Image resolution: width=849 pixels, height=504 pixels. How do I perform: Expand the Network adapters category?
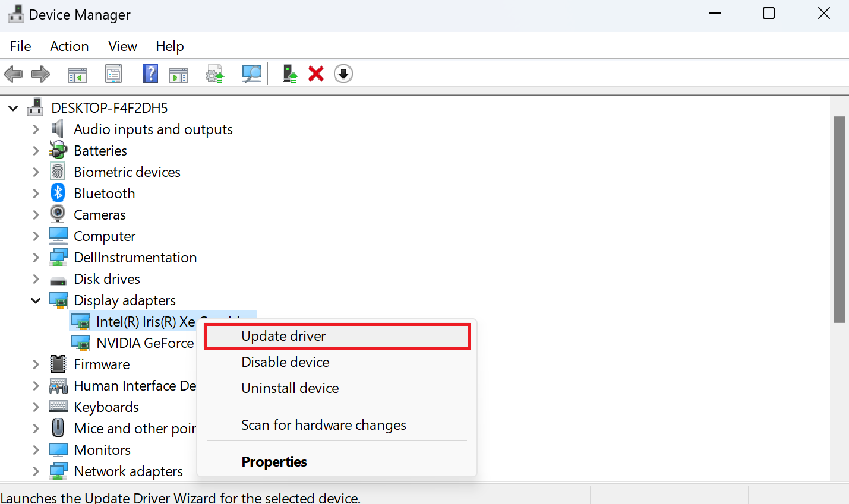tap(36, 471)
